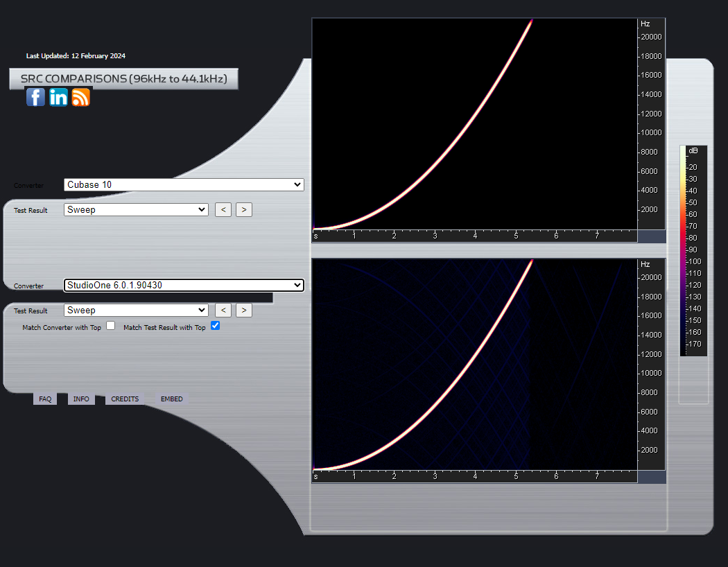This screenshot has width=728, height=567.
Task: Open the bottom Sweep test result dropdown
Action: pyautogui.click(x=136, y=311)
